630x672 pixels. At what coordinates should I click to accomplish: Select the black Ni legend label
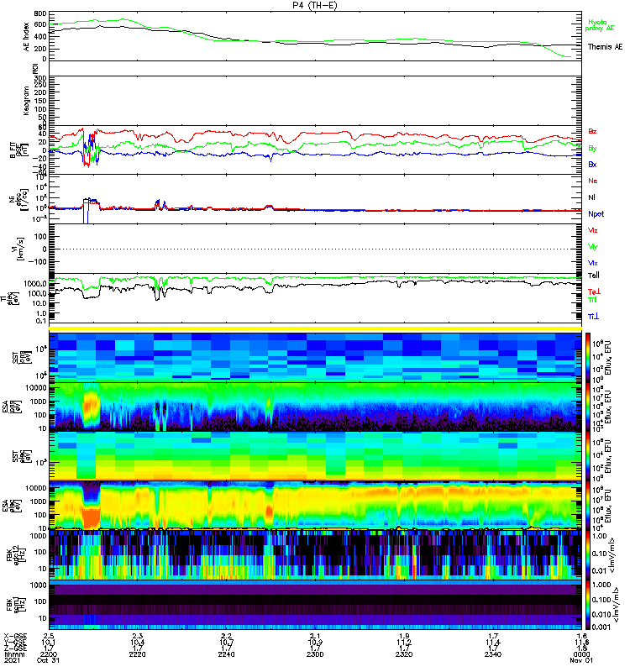(x=592, y=197)
